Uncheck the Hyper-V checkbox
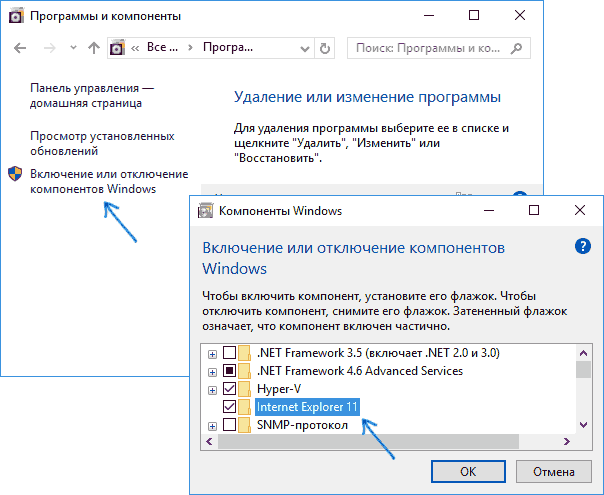 230,388
